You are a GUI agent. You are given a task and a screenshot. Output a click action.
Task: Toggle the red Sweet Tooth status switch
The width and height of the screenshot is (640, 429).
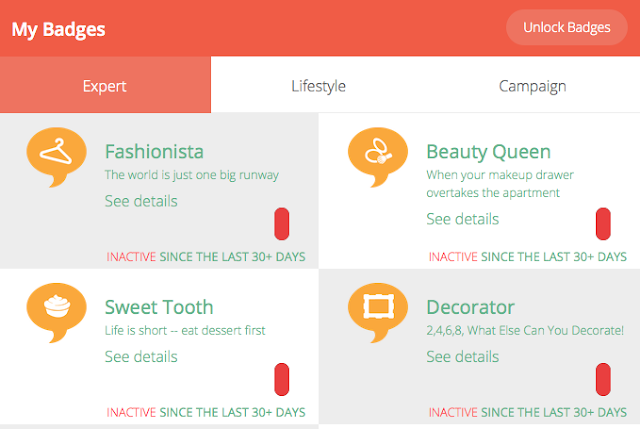click(x=282, y=379)
